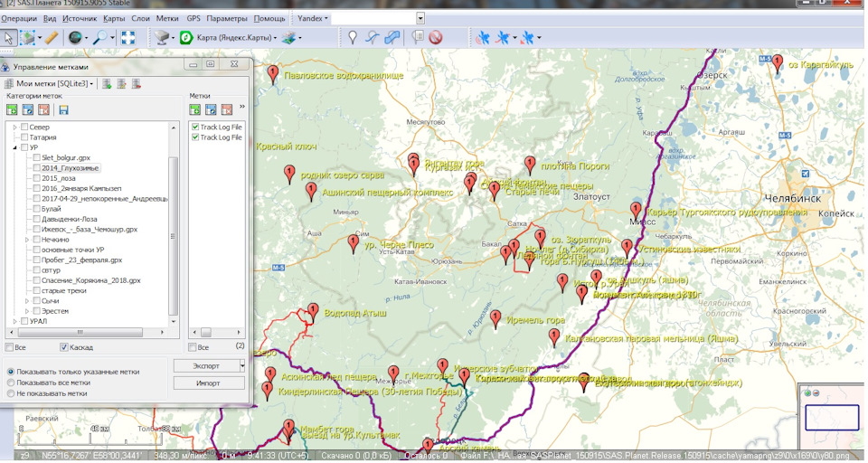Select the arrow cursor tool in toolbar

(x=8, y=38)
